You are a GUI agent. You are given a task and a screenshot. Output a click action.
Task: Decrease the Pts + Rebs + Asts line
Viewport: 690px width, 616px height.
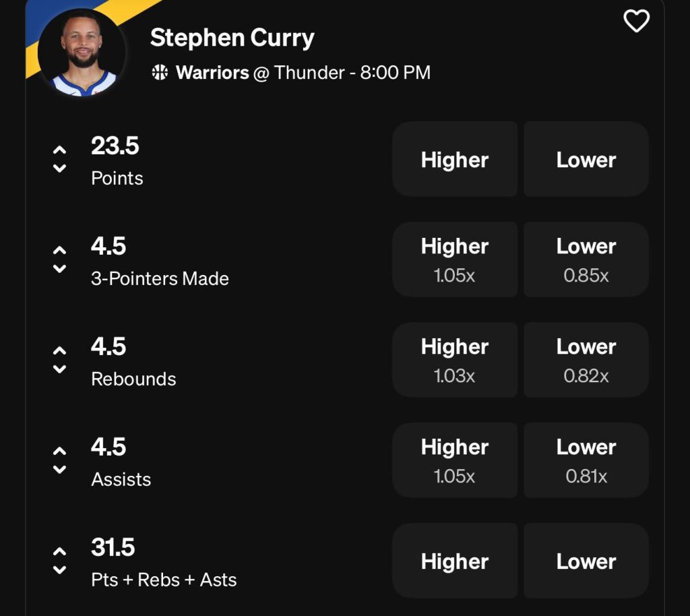click(x=59, y=569)
